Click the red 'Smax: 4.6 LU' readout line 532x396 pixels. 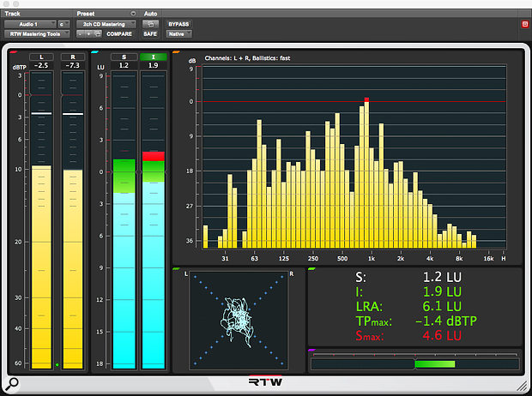pos(408,336)
